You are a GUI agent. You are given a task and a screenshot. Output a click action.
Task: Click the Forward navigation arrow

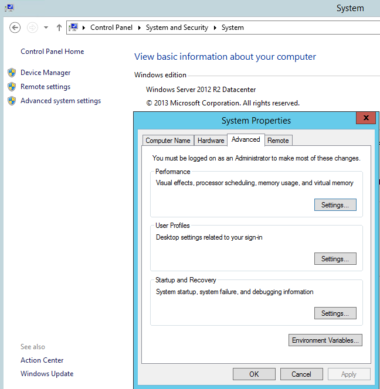tap(32, 27)
